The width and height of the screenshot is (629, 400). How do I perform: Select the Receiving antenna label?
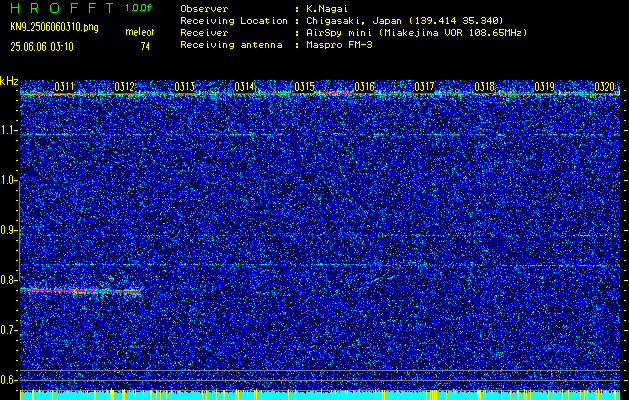[231, 45]
